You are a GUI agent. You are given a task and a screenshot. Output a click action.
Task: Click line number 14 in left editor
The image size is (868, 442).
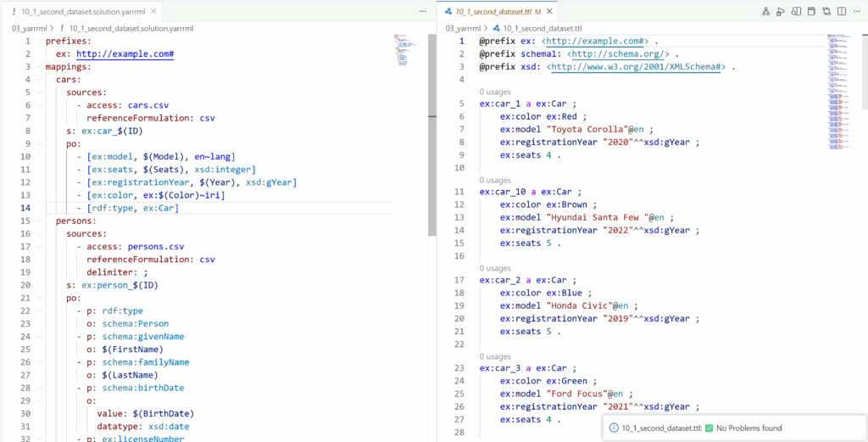click(x=26, y=208)
